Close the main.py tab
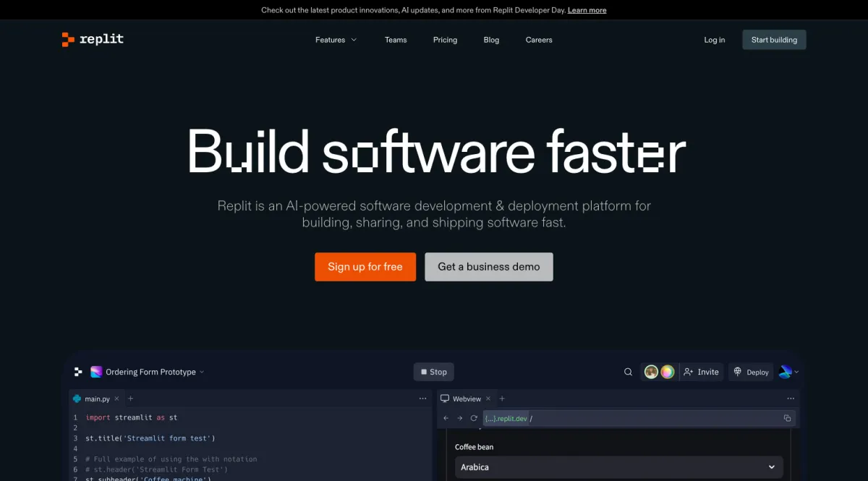 coord(118,399)
